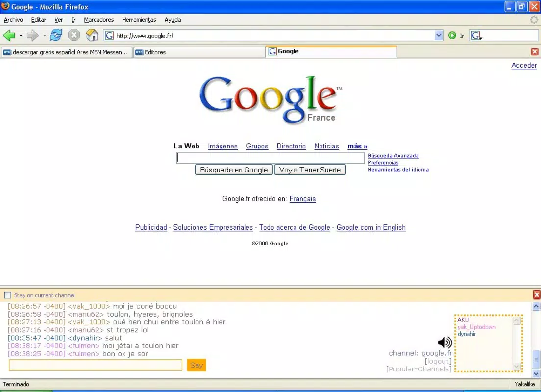This screenshot has height=392, width=541.
Task: Open the Editar menu
Action: pyautogui.click(x=39, y=20)
